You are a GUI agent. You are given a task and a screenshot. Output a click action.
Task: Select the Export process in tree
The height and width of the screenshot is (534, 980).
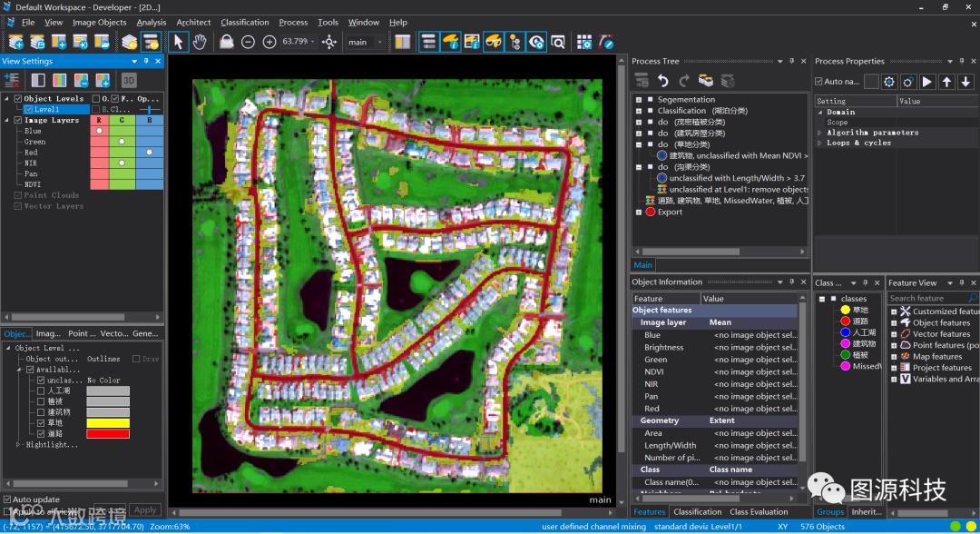coord(670,212)
